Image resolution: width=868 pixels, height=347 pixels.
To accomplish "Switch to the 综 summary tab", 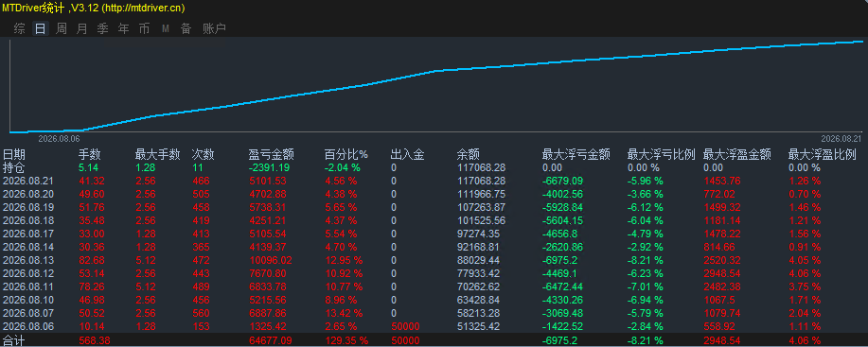I will [19, 28].
